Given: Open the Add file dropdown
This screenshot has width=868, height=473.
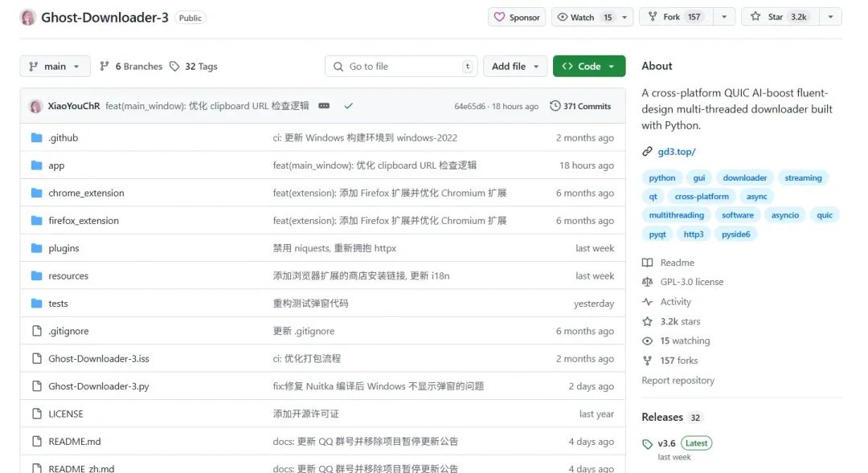Looking at the screenshot, I should (515, 66).
